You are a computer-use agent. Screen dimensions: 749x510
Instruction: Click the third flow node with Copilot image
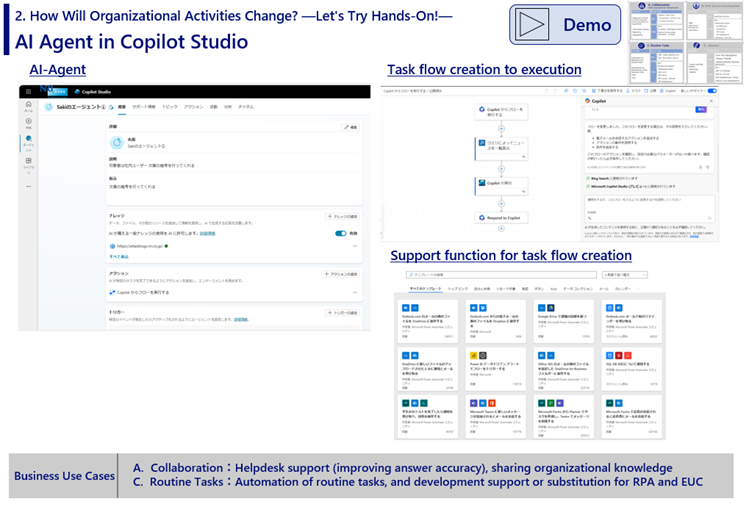(501, 186)
